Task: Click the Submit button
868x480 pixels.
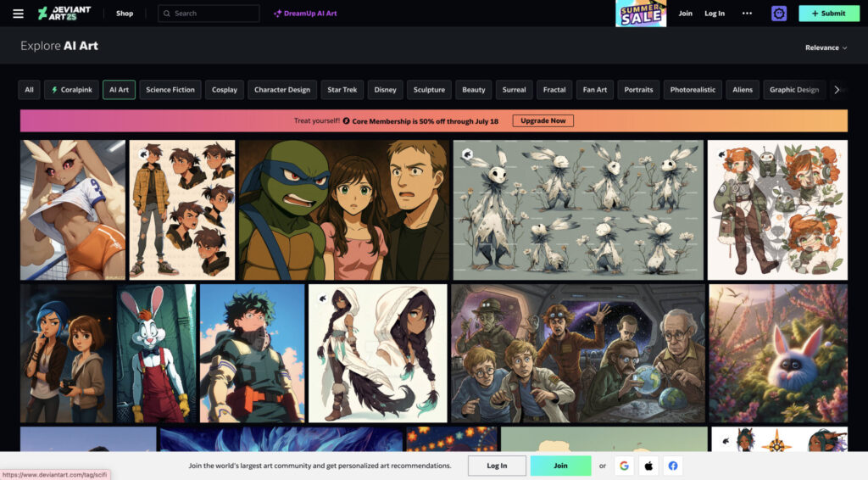Action: click(829, 14)
